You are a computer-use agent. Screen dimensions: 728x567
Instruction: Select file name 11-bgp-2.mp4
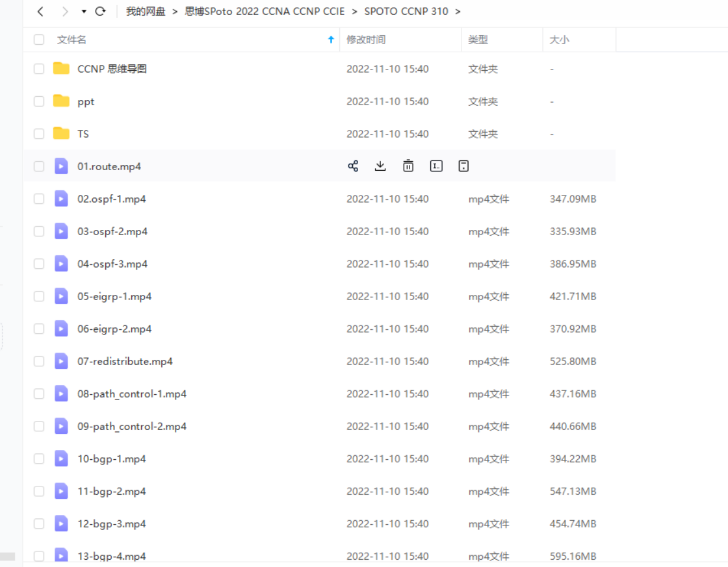pyautogui.click(x=111, y=492)
